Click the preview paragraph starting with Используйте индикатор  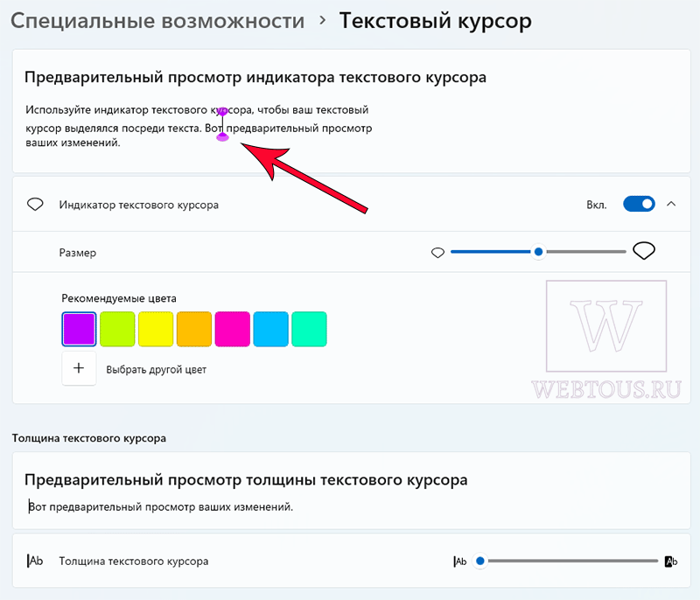(199, 126)
